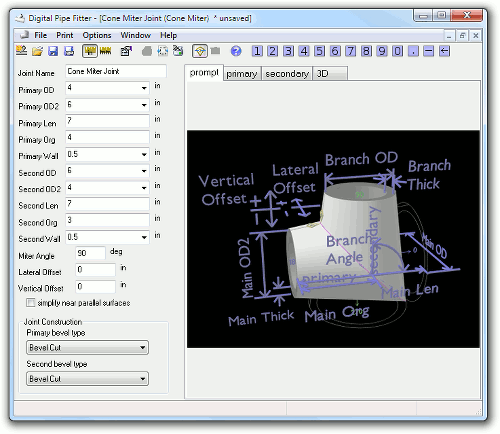Screen dimensions: 500x434
Task: Click keypad digit 0 button
Action: [x=397, y=51]
